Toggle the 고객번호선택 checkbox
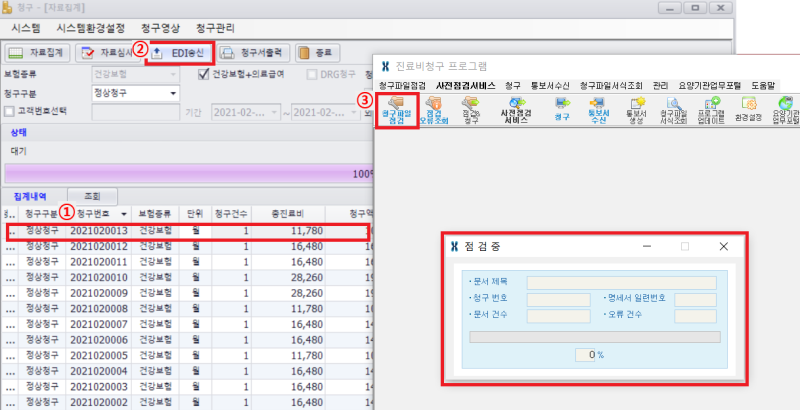This screenshot has height=410, width=800. point(9,111)
